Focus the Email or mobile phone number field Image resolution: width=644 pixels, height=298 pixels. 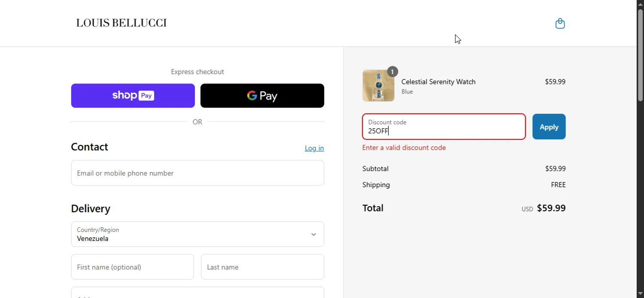click(x=197, y=173)
